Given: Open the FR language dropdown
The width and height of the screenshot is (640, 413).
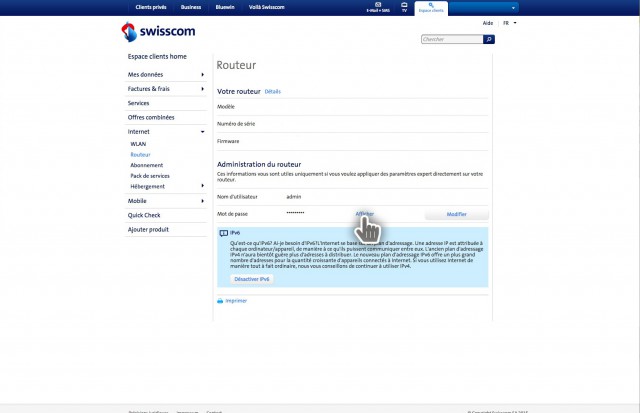Looking at the screenshot, I should pos(509,23).
